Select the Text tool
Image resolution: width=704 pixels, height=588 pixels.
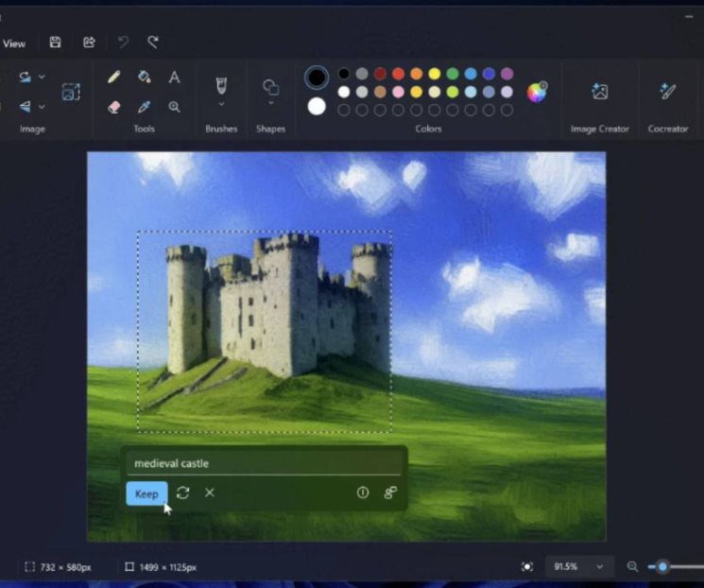174,77
